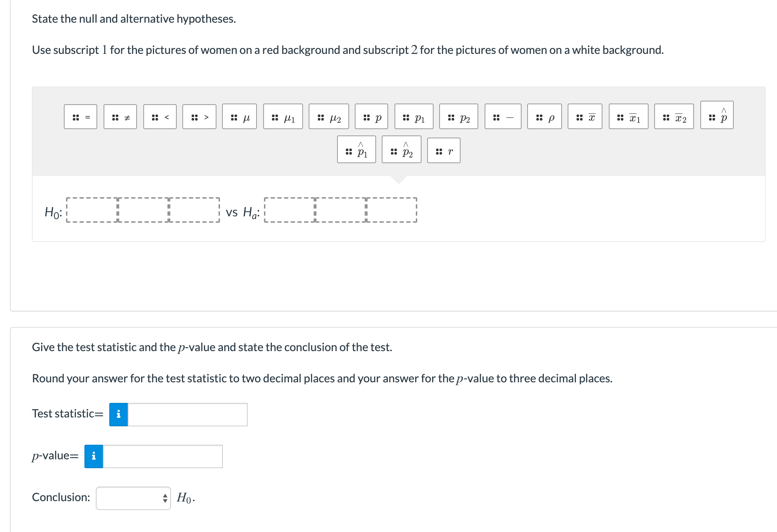Select the x-bar 1 tile

(629, 116)
